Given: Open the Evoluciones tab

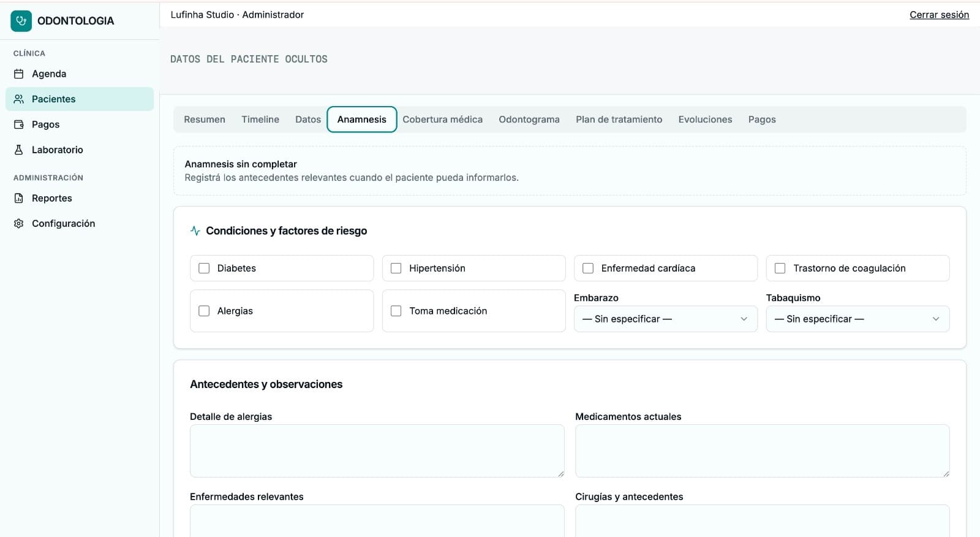Looking at the screenshot, I should (706, 120).
